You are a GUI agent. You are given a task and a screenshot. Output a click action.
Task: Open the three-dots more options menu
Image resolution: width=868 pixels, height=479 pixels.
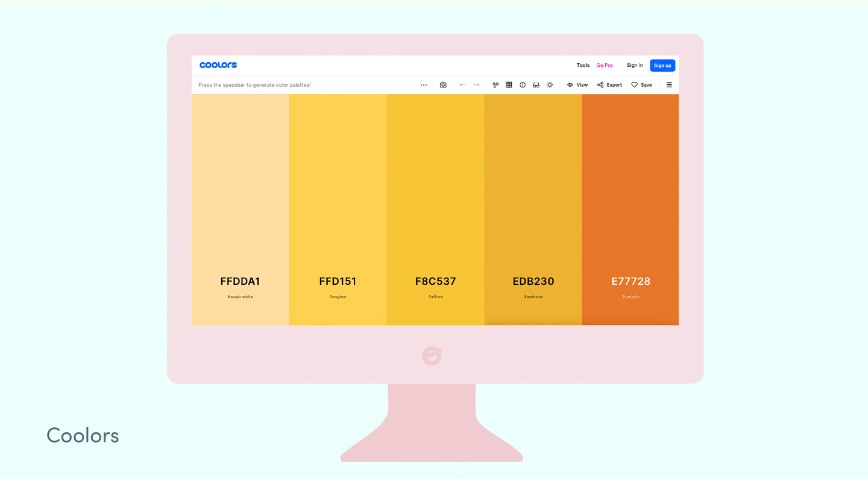424,85
